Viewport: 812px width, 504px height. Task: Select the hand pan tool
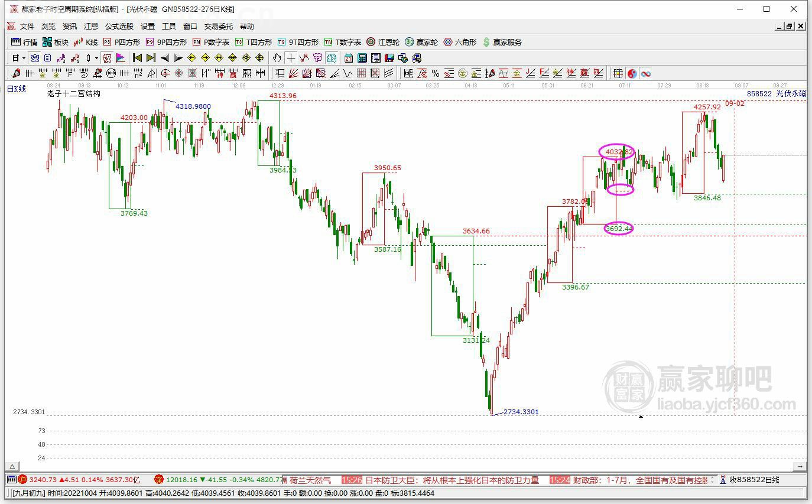coord(277,58)
